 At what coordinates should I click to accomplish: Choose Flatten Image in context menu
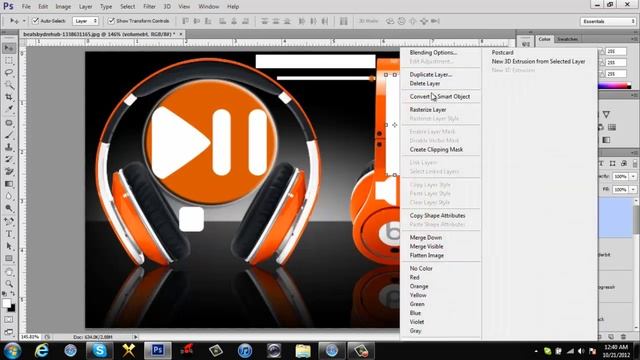pyautogui.click(x=427, y=256)
